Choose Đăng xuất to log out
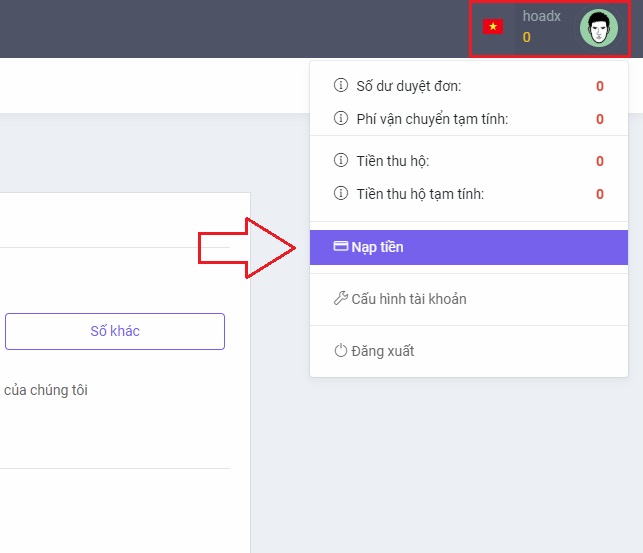643x553 pixels. point(382,351)
